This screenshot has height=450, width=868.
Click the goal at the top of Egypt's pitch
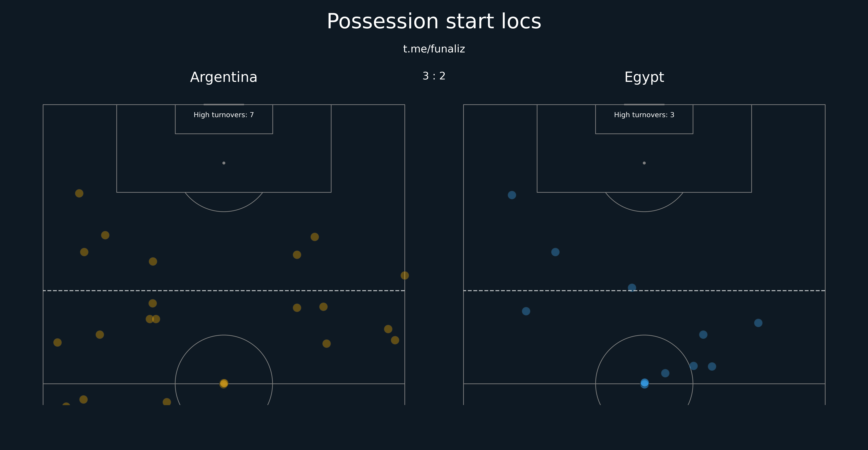[x=644, y=104]
